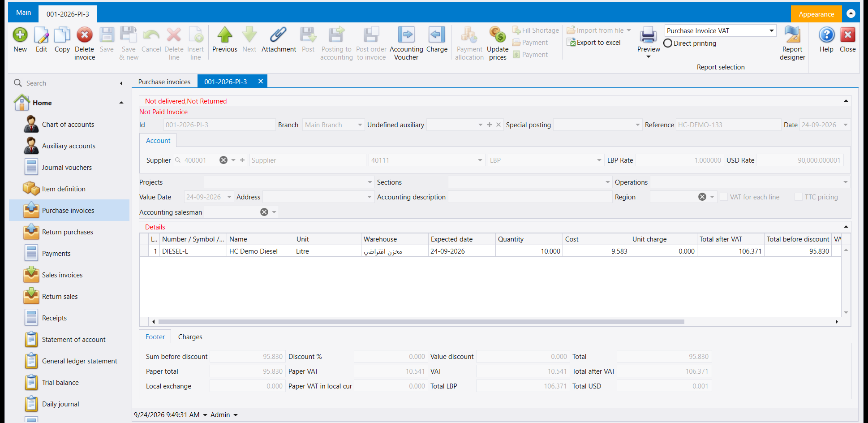This screenshot has width=868, height=423.
Task: Open Trial balance report
Action: pyautogui.click(x=60, y=383)
